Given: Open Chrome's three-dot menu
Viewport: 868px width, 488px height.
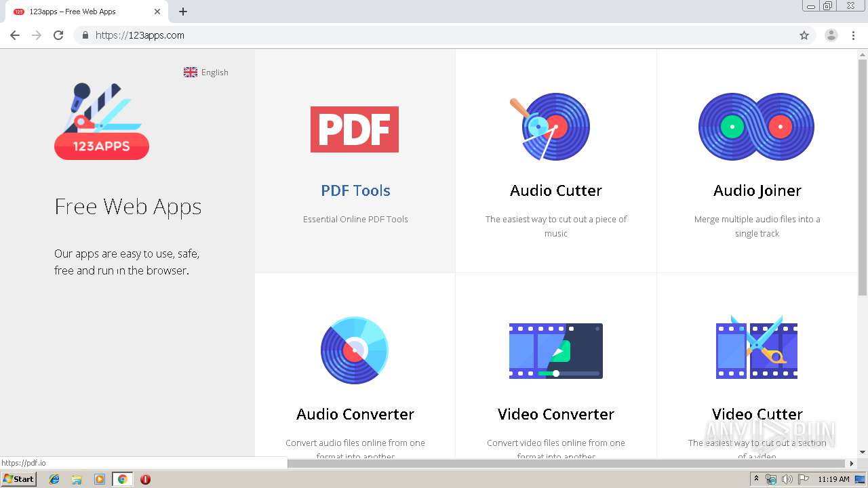Looking at the screenshot, I should (x=854, y=35).
